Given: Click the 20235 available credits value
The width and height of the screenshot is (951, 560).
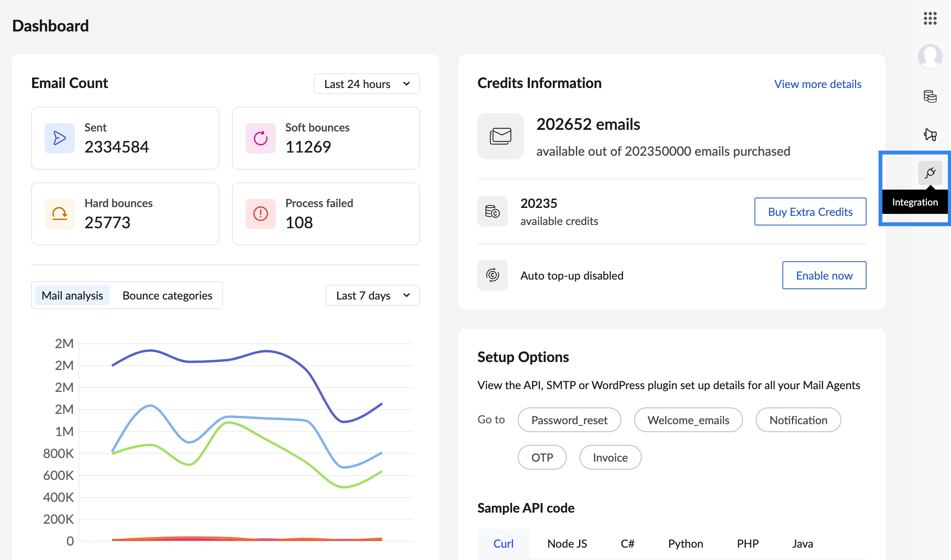Looking at the screenshot, I should 539,204.
